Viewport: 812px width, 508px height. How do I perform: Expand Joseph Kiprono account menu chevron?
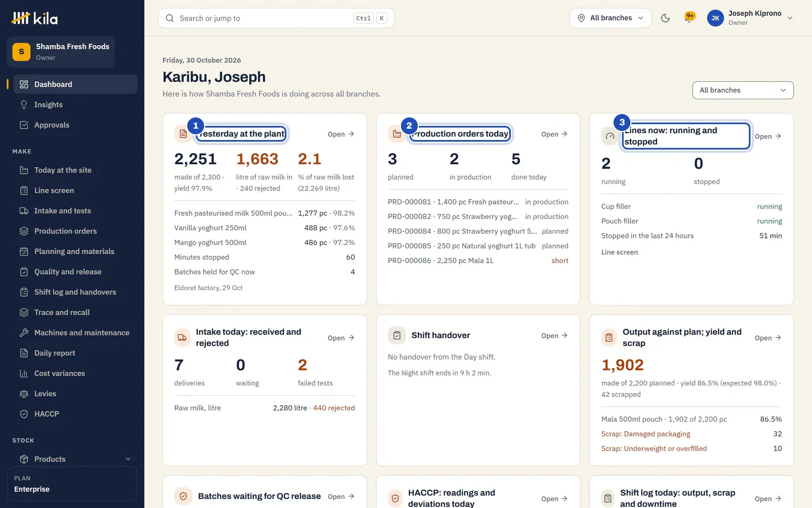790,18
